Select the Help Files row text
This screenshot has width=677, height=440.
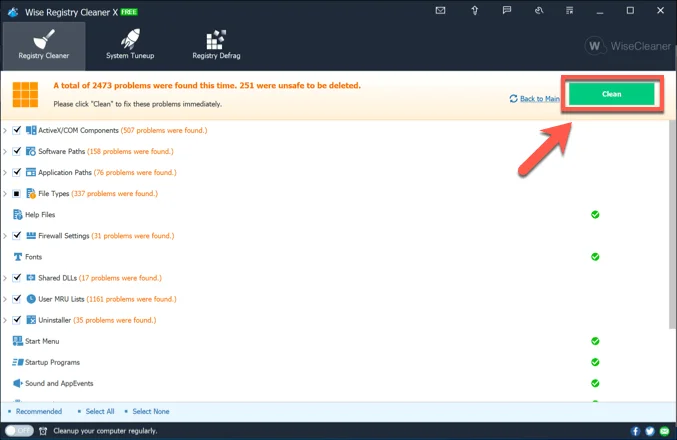click(40, 215)
